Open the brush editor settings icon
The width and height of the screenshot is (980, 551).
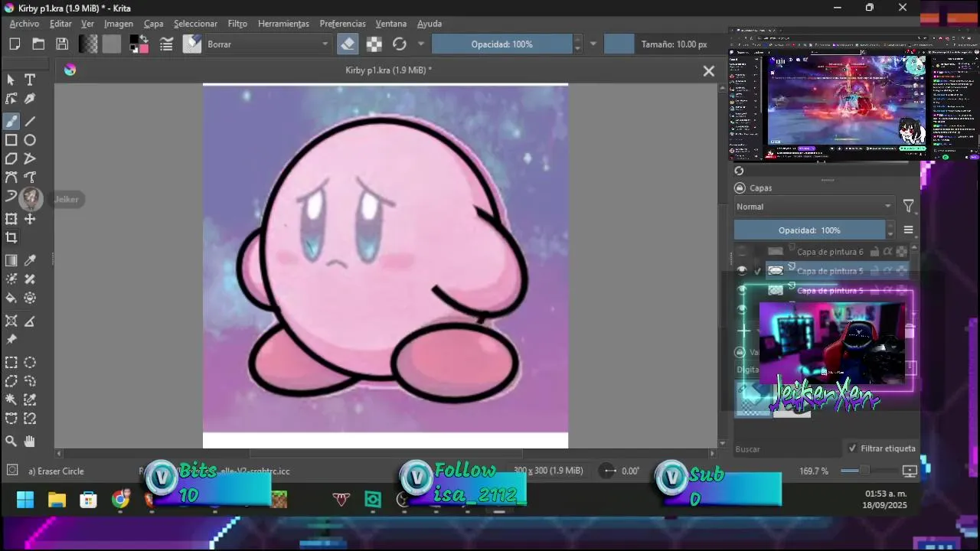166,44
